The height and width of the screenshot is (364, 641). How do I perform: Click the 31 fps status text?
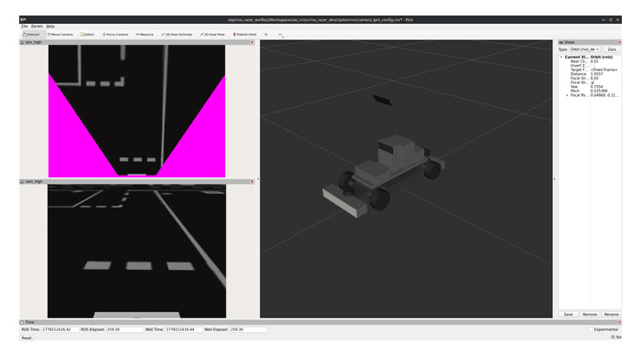(615, 337)
